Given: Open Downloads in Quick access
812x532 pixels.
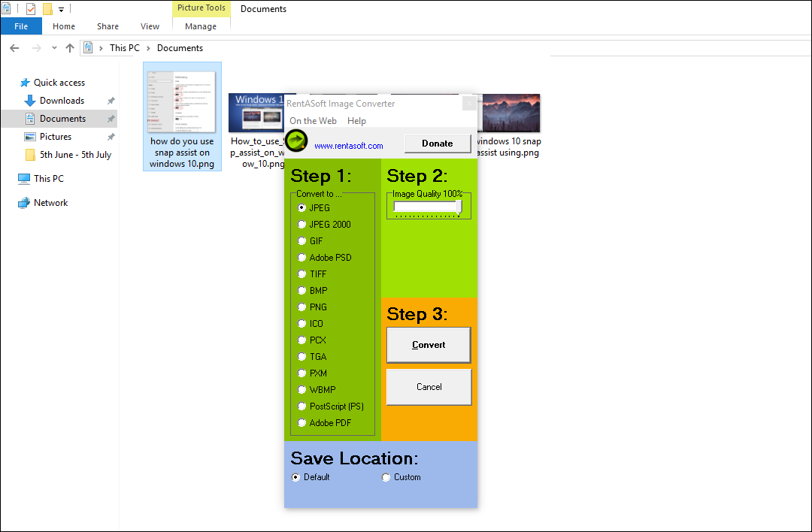Looking at the screenshot, I should [62, 101].
